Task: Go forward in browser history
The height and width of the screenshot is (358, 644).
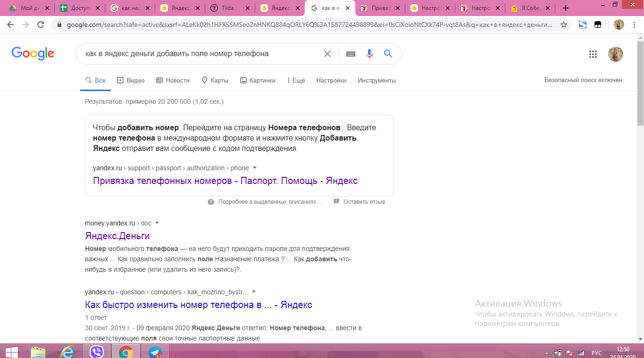Action: click(25, 25)
